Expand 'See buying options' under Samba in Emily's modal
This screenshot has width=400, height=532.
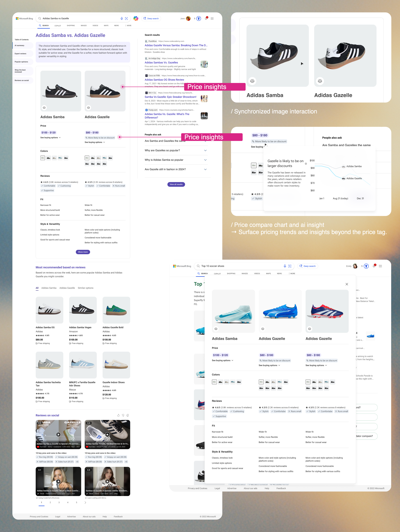[223, 360]
